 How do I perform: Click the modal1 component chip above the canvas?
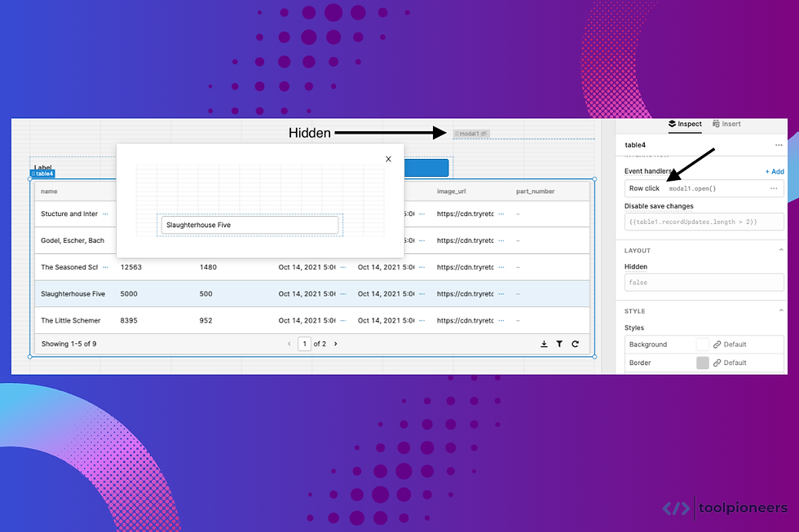pyautogui.click(x=471, y=133)
